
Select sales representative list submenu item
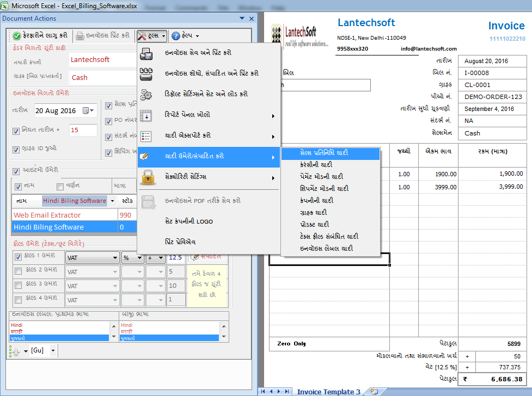coord(331,153)
